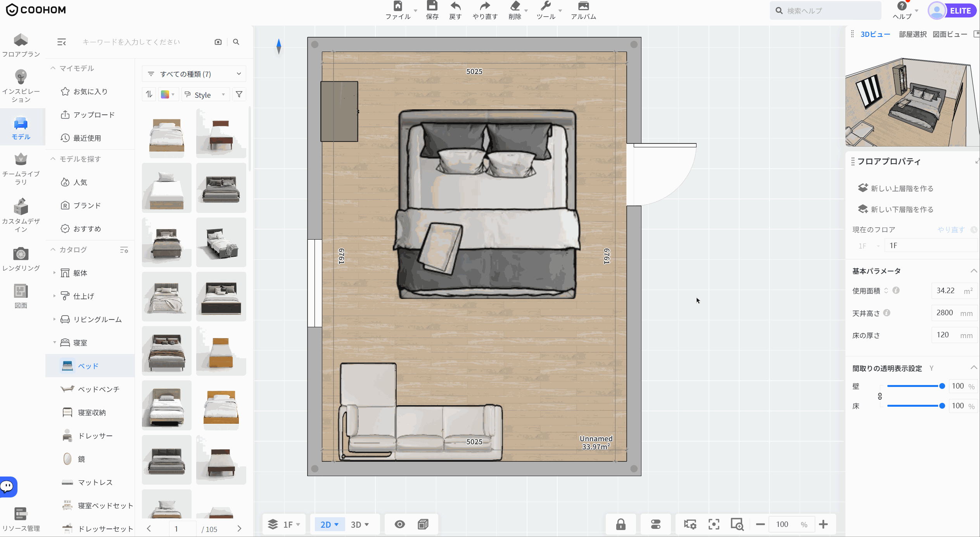This screenshot has width=980, height=537.
Task: Open the カスタムデザイン sidebar section
Action: [x=21, y=216]
